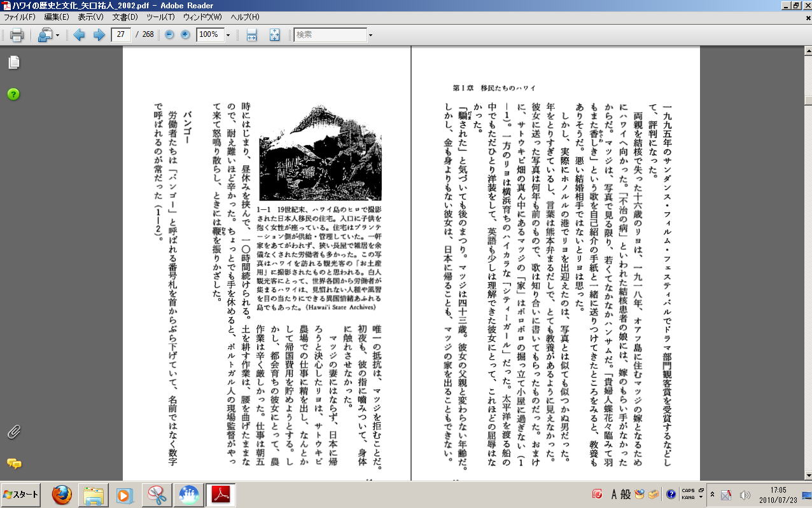Open the search options dropdown arrow
The height and width of the screenshot is (508, 812).
[x=370, y=35]
